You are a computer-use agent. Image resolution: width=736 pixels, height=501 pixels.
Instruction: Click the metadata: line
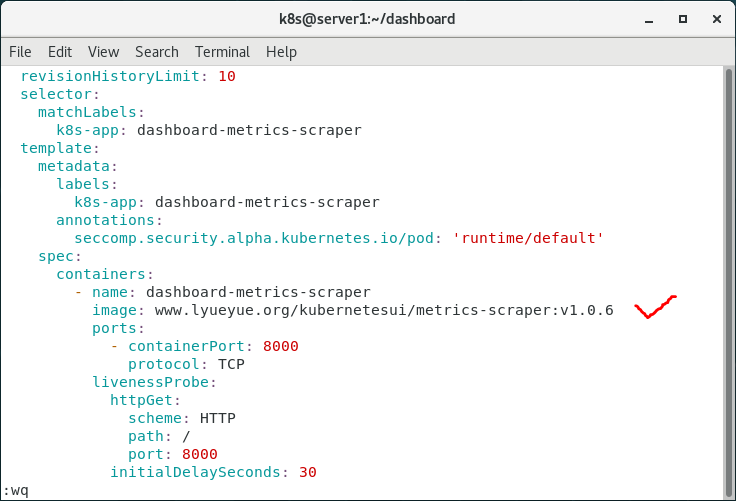pos(77,166)
